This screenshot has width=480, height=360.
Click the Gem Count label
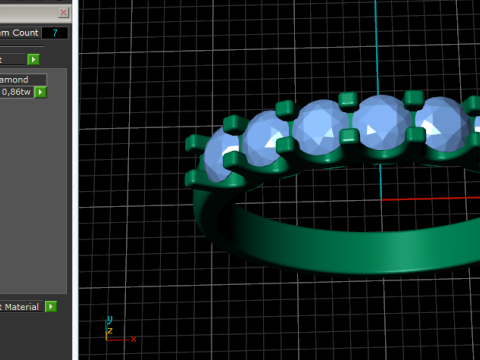click(x=20, y=33)
